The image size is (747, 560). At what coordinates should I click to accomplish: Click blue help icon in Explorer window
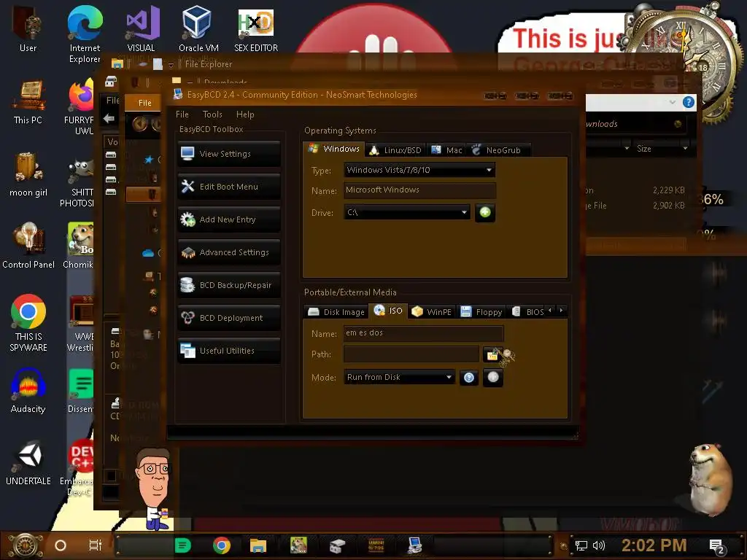pos(689,102)
